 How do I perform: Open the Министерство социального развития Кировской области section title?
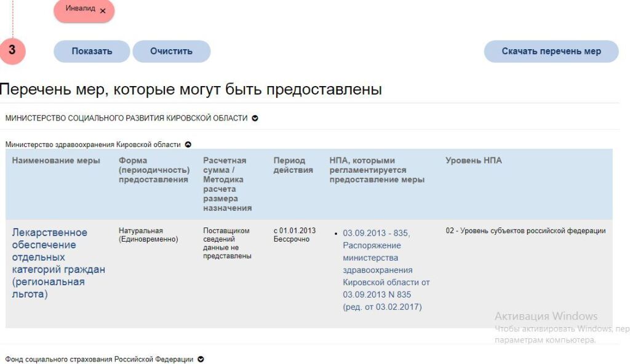click(126, 118)
